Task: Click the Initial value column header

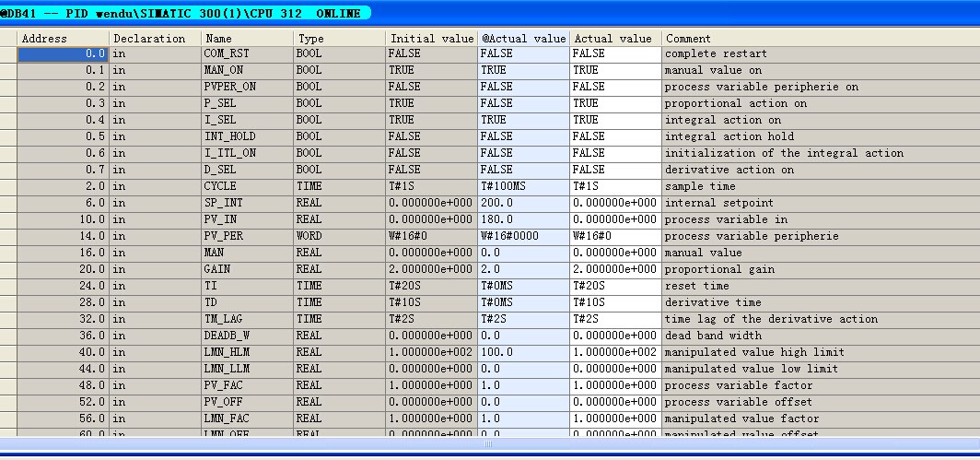Action: 431,38
